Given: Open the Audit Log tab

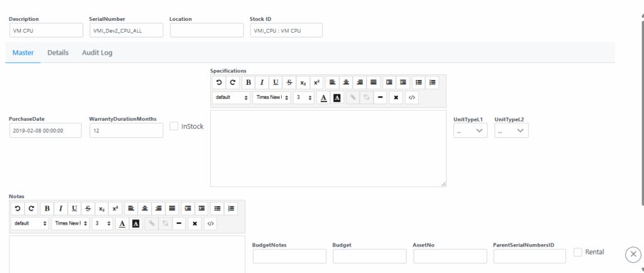Looking at the screenshot, I should (x=97, y=53).
